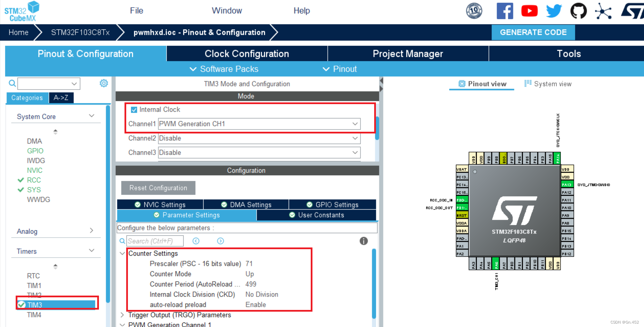This screenshot has height=327, width=644.
Task: Select the green PA13 pin on chip
Action: coord(567,184)
